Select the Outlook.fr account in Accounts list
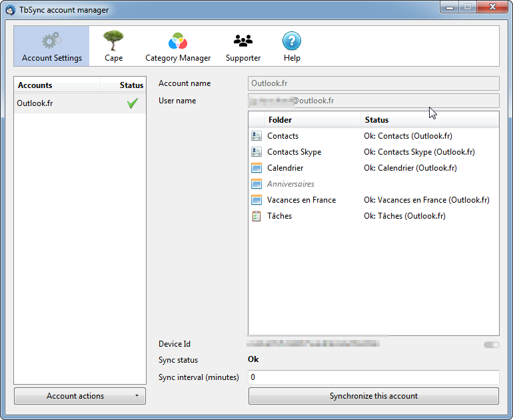 click(80, 103)
